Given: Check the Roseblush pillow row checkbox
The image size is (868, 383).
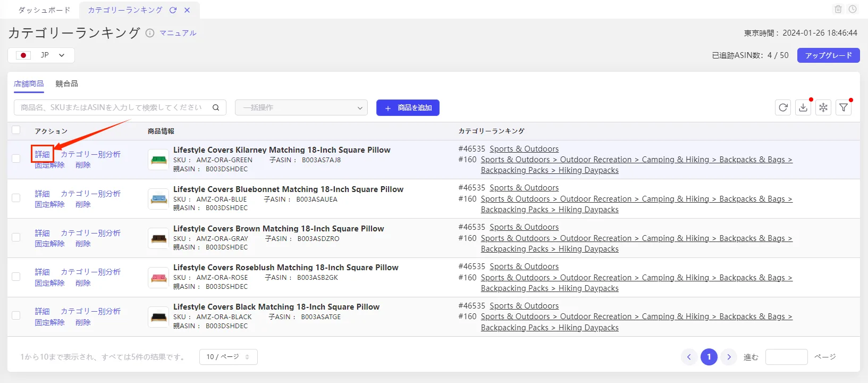Looking at the screenshot, I should tap(16, 277).
